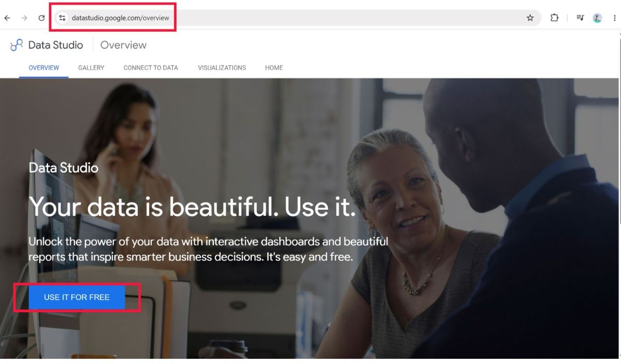The height and width of the screenshot is (364, 621).
Task: Open the media control icon in toolbar
Action: pos(580,18)
